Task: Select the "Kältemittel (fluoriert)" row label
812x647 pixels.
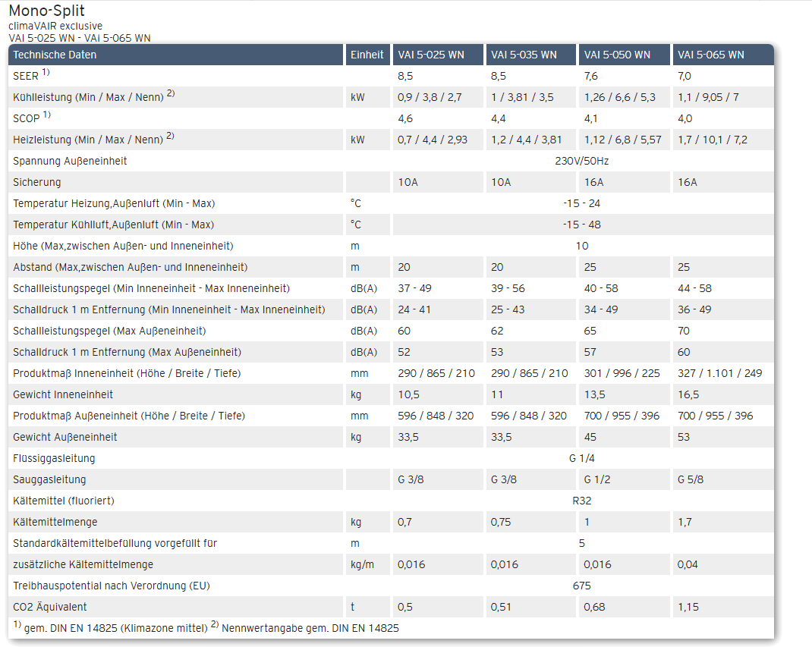Action: pos(64,501)
